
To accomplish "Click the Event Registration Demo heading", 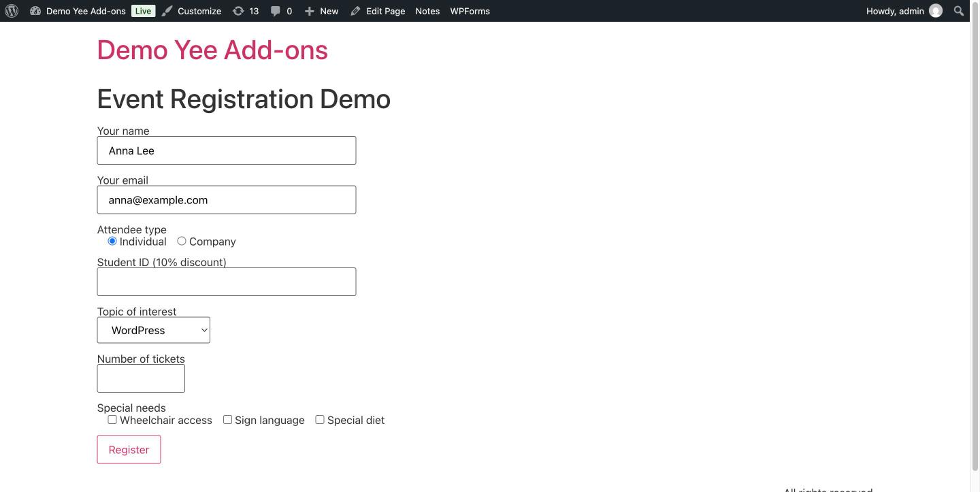I will (244, 99).
